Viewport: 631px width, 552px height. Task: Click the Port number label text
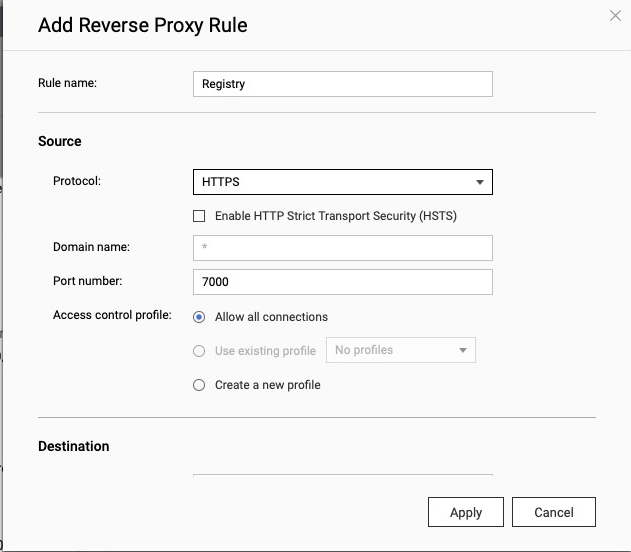[87, 281]
